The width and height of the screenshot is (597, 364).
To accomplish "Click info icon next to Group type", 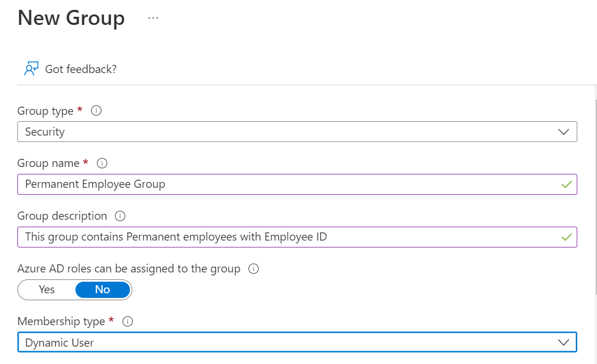I will tap(97, 111).
